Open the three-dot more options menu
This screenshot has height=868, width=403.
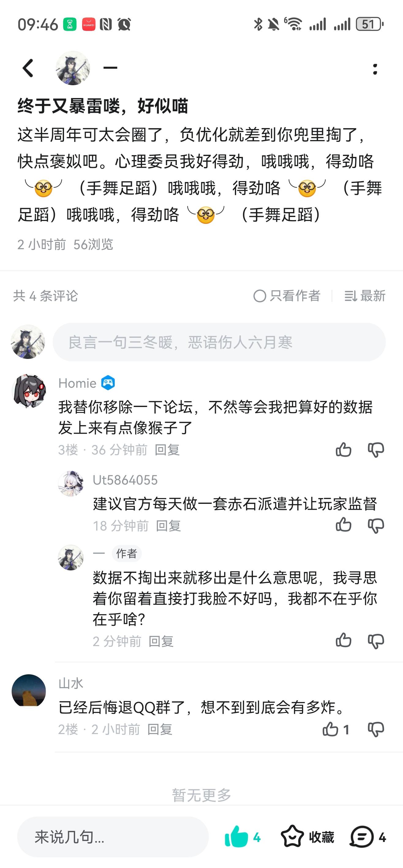pyautogui.click(x=375, y=69)
